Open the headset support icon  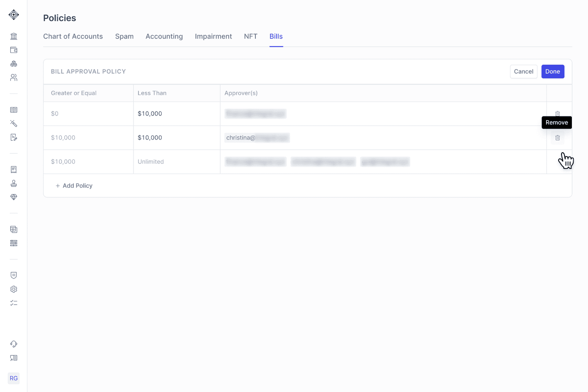(14, 344)
